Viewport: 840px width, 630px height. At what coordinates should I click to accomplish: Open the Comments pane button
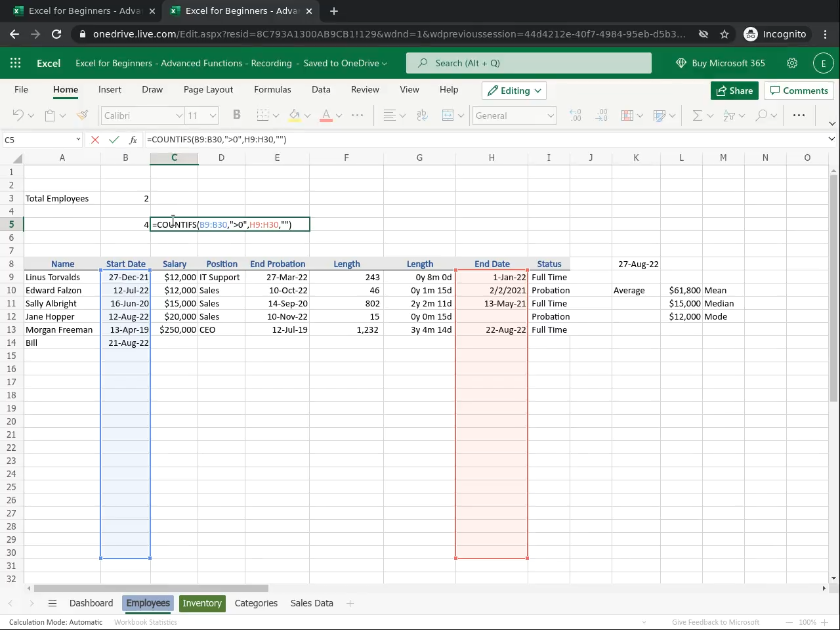(x=799, y=91)
